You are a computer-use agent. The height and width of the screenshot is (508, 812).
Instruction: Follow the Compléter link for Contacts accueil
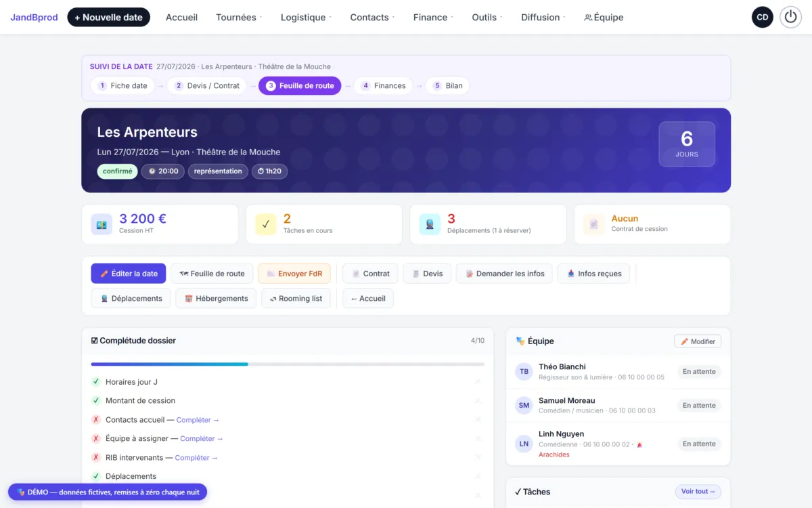point(198,420)
